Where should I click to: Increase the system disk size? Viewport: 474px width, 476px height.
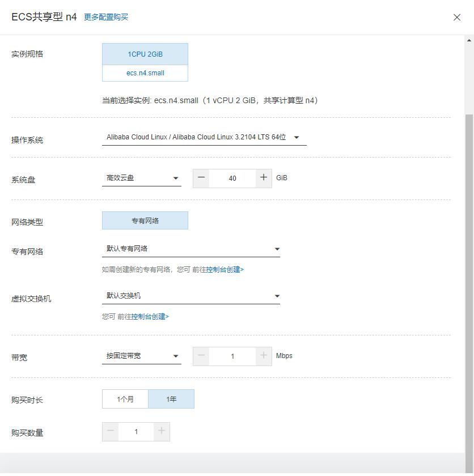click(x=263, y=178)
